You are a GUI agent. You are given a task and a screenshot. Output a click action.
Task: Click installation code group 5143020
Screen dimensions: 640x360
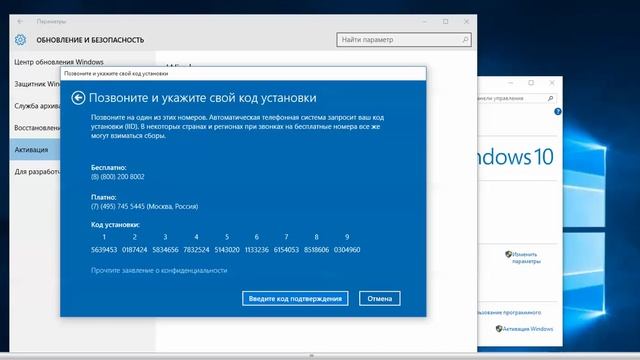pyautogui.click(x=227, y=250)
